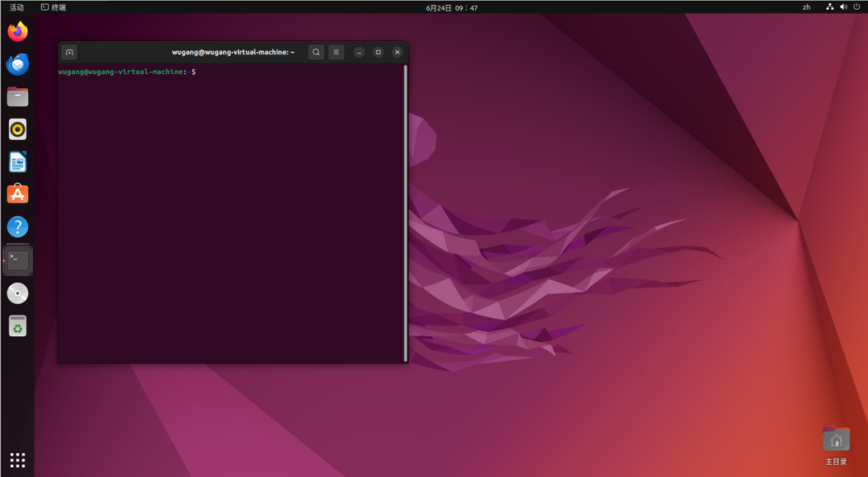Click the volume icon in the top bar
The height and width of the screenshot is (477, 868).
pyautogui.click(x=844, y=6)
